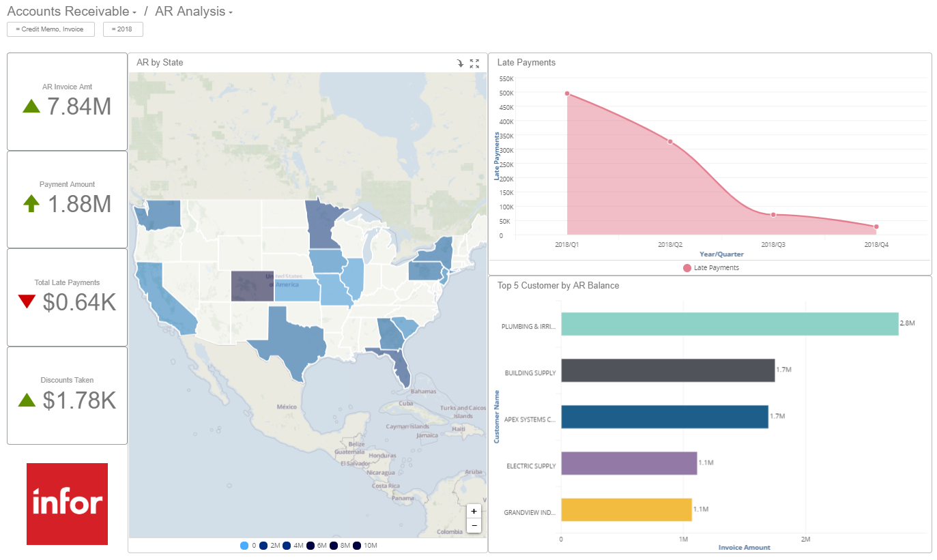Click the Q1 data point on Late Payments line

click(568, 93)
